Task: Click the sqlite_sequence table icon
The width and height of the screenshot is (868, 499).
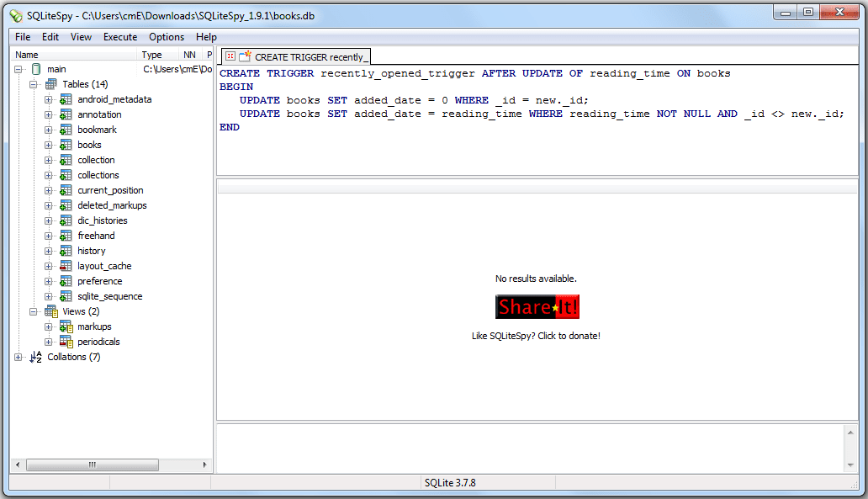Action: [x=66, y=296]
